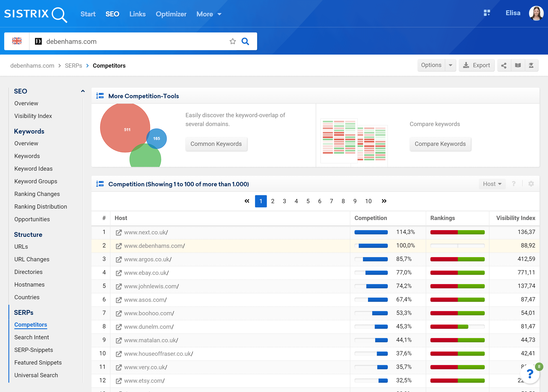Image resolution: width=548 pixels, height=392 pixels.
Task: Click the share icon next to Export
Action: click(x=504, y=65)
